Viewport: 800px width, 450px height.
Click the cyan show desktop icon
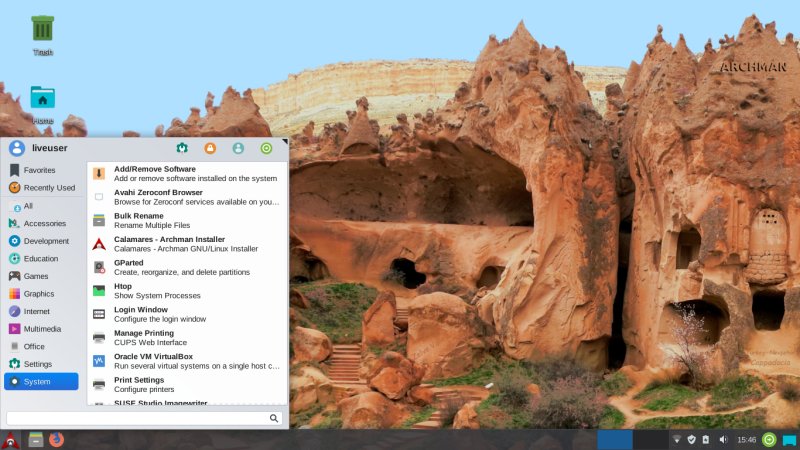click(790, 440)
